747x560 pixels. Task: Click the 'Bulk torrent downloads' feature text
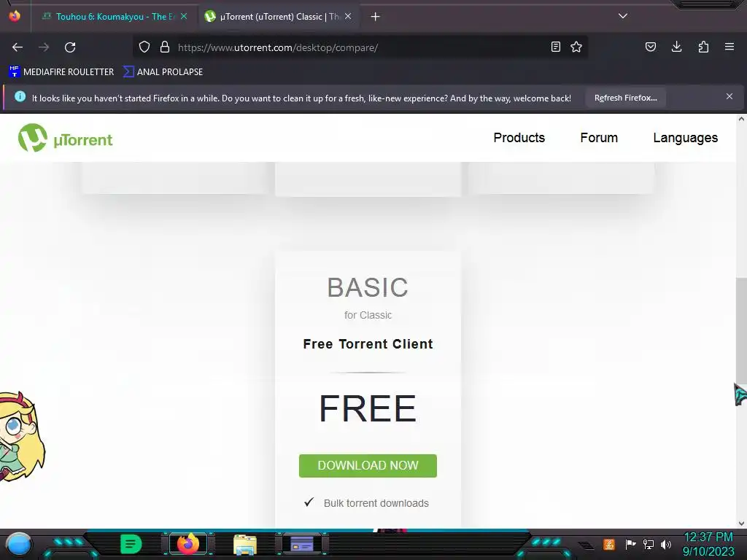(376, 503)
